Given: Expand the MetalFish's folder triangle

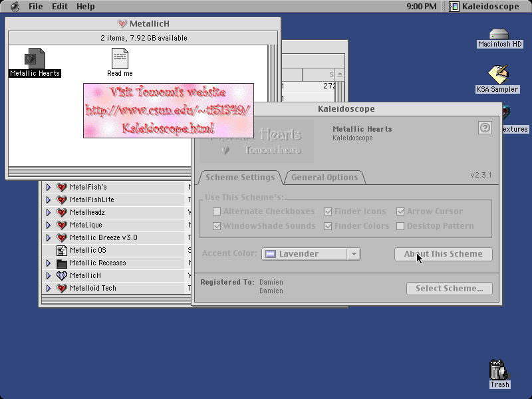Looking at the screenshot, I should tap(49, 187).
